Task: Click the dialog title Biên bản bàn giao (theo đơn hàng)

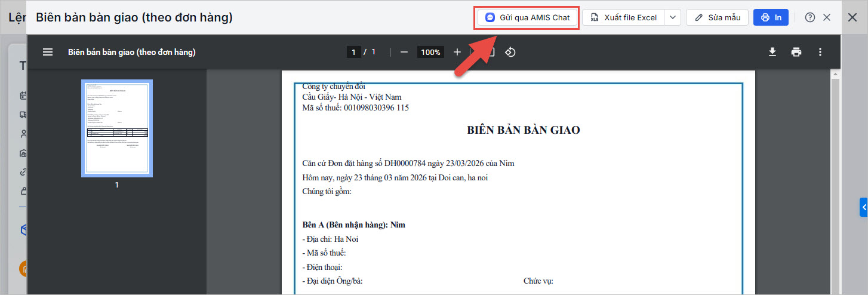Action: tap(134, 17)
